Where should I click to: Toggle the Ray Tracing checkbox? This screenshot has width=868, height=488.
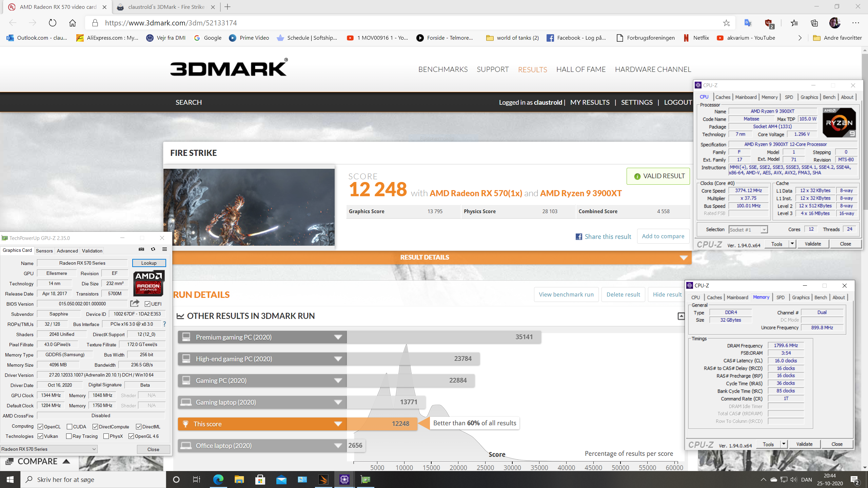point(69,436)
